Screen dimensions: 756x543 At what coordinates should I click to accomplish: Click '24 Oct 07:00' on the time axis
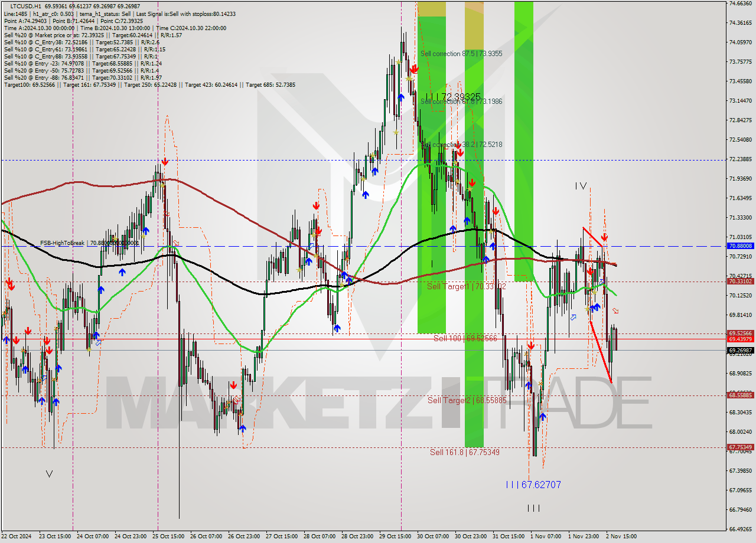(x=93, y=537)
